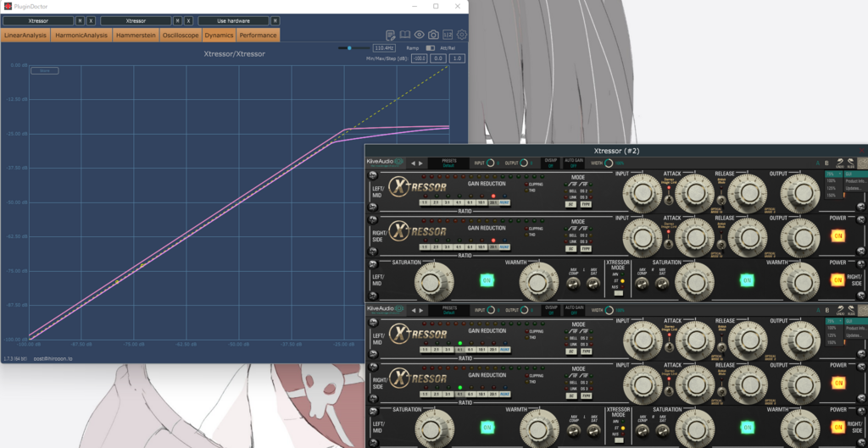Toggle the Ramp / Att/Rel switch
868x448 pixels.
click(x=430, y=48)
